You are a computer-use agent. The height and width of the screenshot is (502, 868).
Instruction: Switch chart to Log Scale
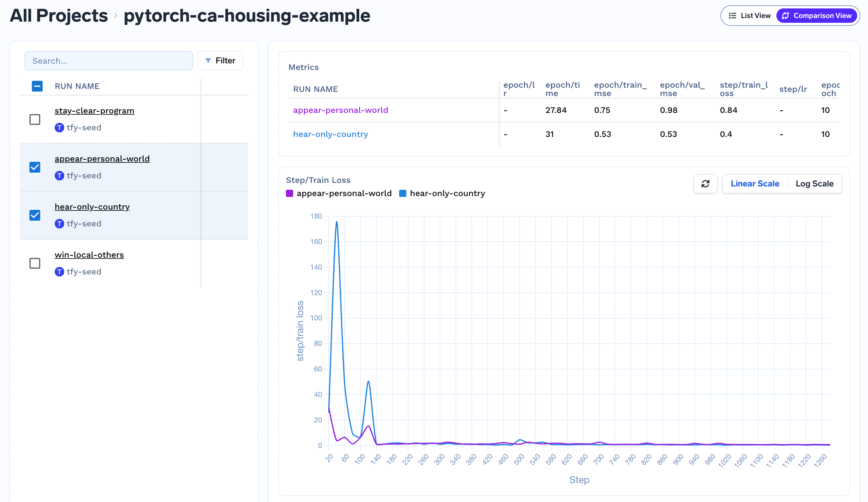(x=814, y=184)
